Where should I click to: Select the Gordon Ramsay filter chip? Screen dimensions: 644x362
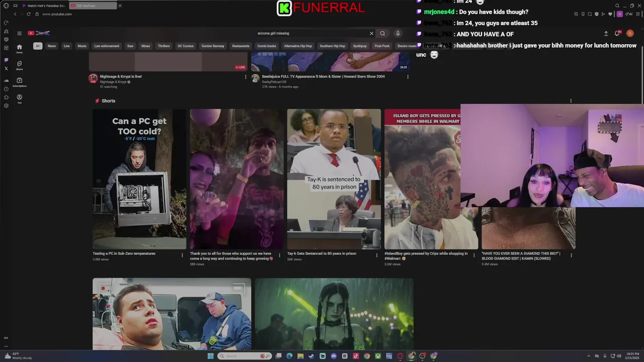pos(213,46)
